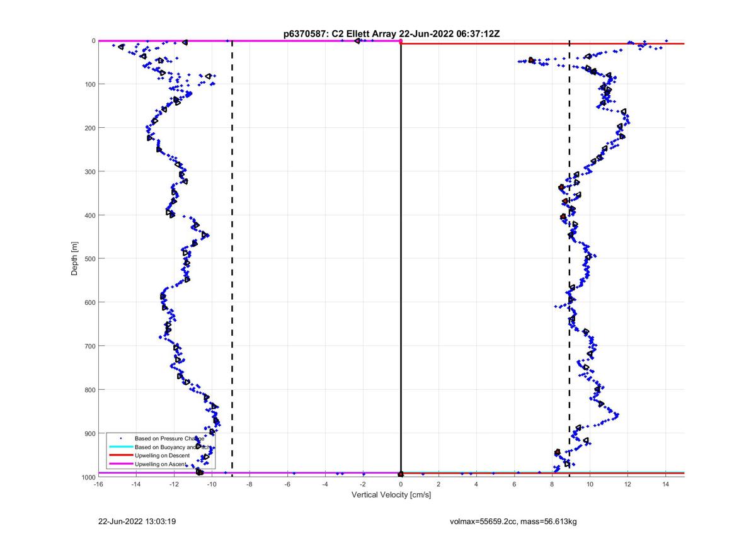756x536 pixels.
Task: Click the x-axis tick label '8'
Action: (x=552, y=484)
